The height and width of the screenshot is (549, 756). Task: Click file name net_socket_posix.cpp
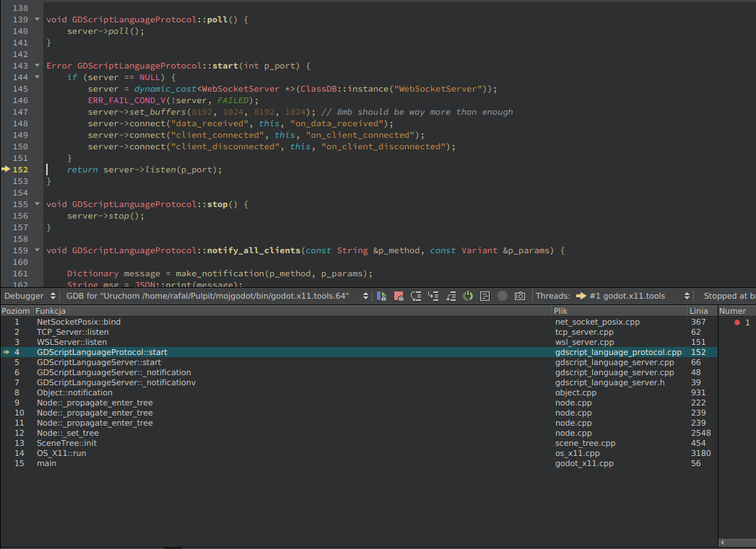click(597, 322)
